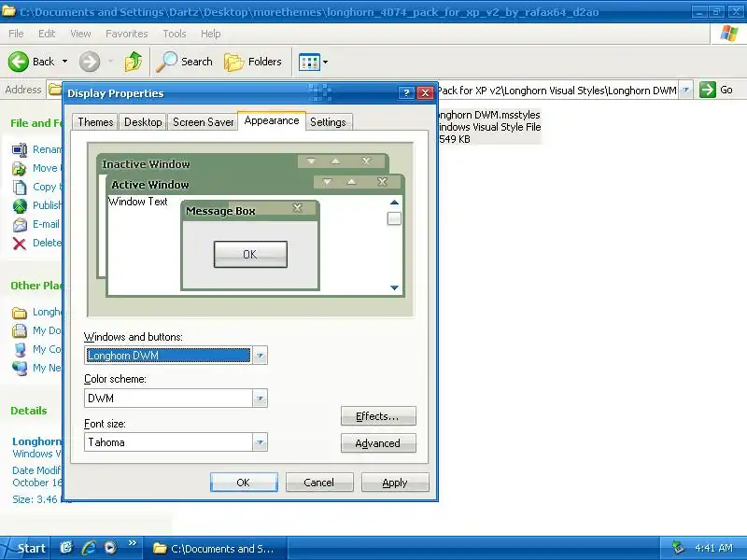Open My Documents icon in sidebar
Screen dimensions: 747x560
(20, 330)
